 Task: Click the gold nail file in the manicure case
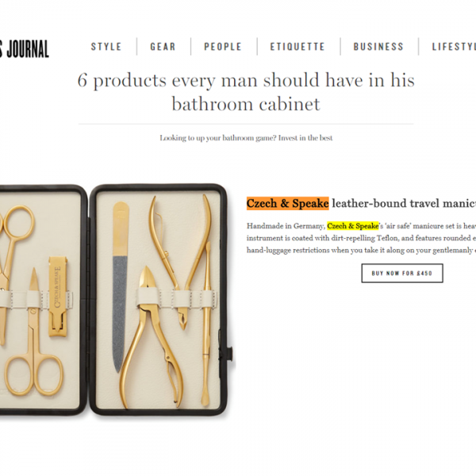click(121, 287)
